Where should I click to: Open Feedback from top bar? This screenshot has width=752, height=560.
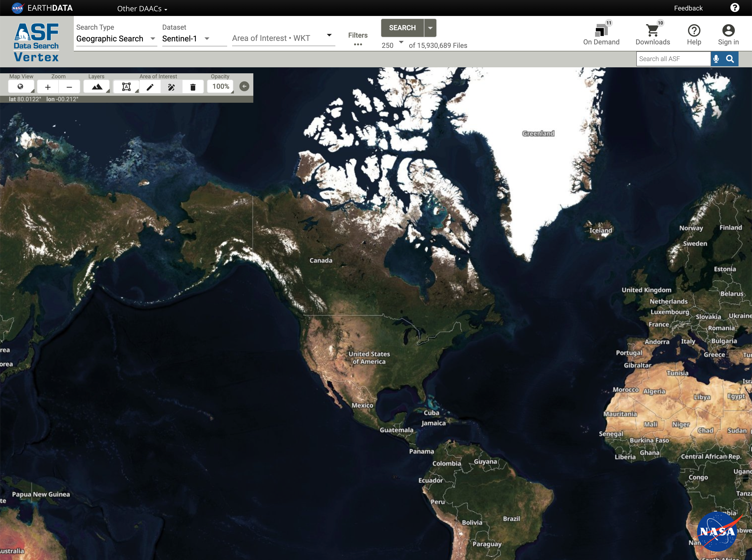coord(688,8)
